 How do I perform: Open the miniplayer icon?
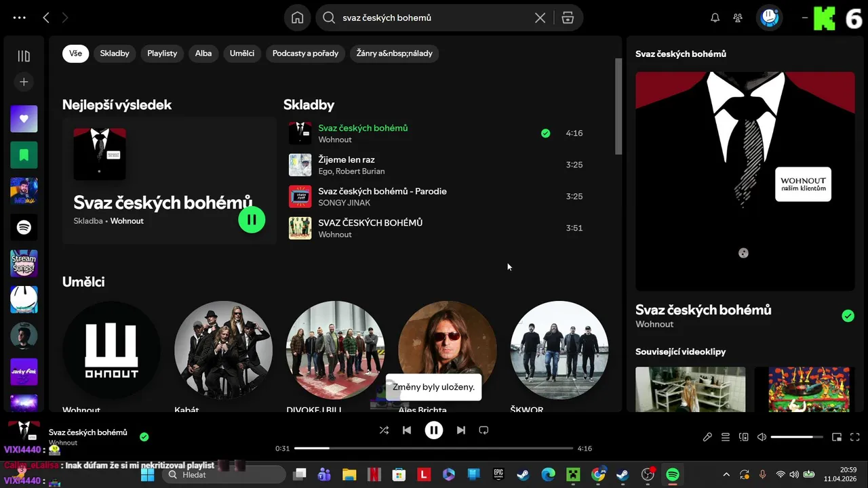[837, 437]
